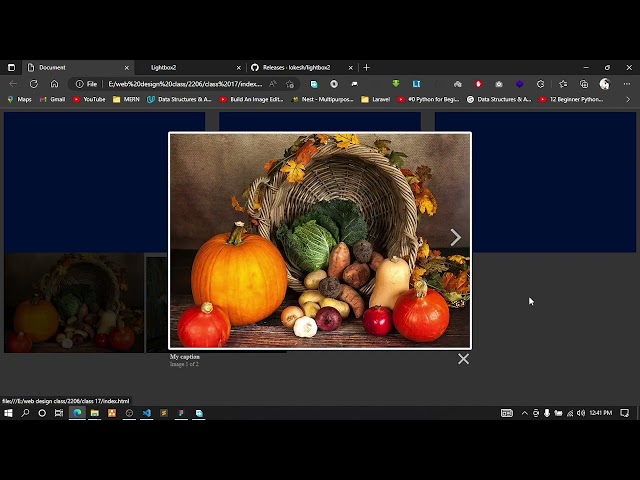640x480 pixels.
Task: Click the red circle extension icon
Action: coord(478,84)
